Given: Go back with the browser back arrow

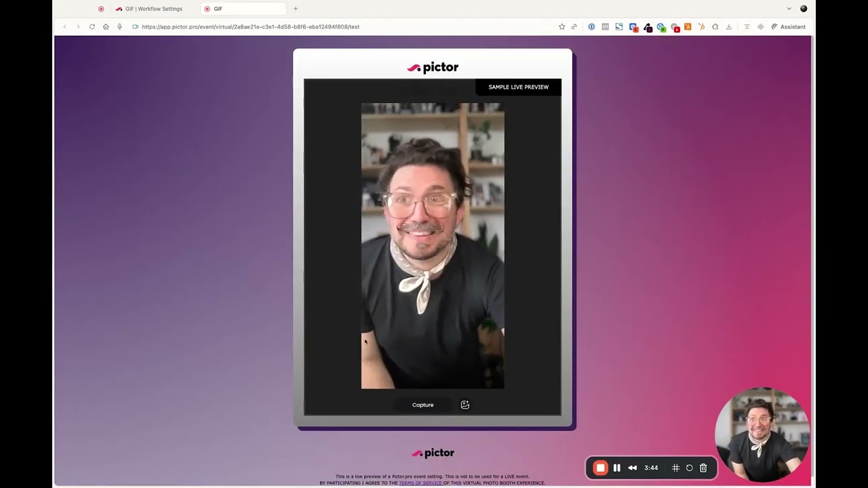Looking at the screenshot, I should coord(65,27).
